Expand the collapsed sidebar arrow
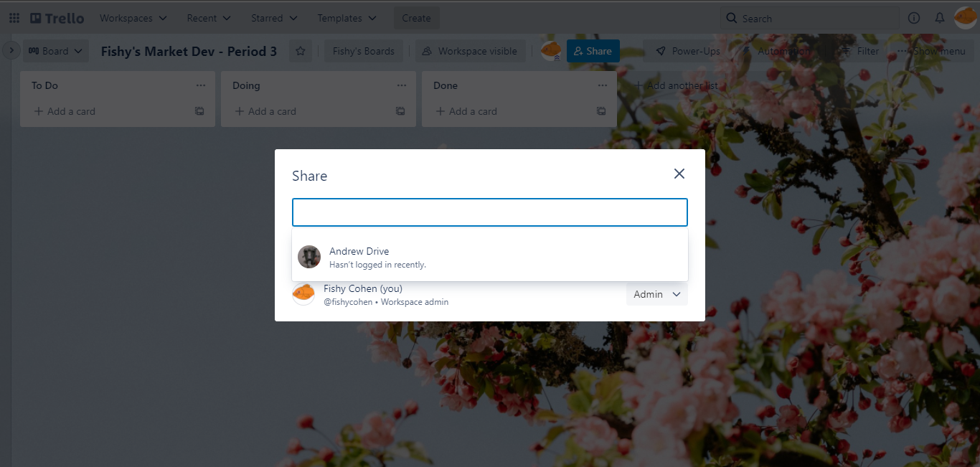The width and height of the screenshot is (980, 467). point(11,51)
